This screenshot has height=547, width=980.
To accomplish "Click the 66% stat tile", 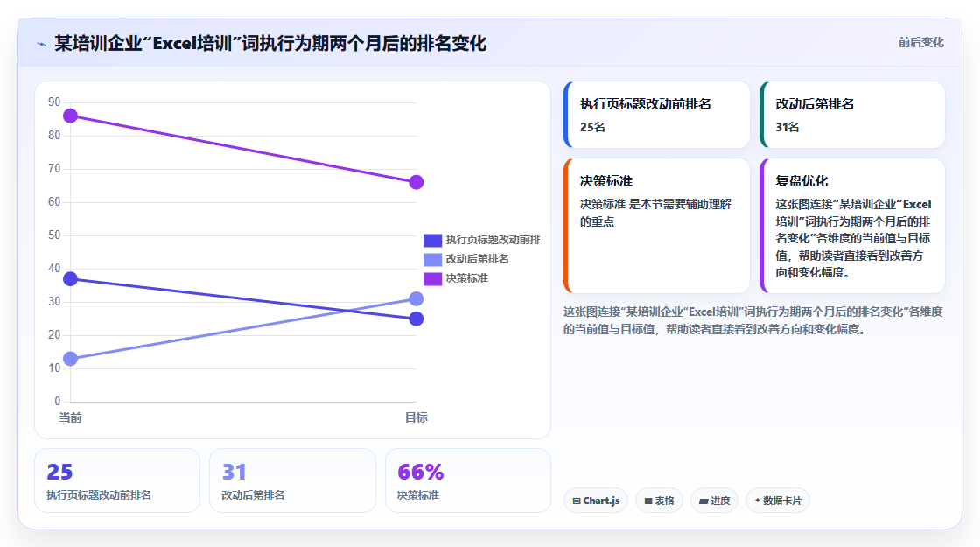I will coord(468,480).
